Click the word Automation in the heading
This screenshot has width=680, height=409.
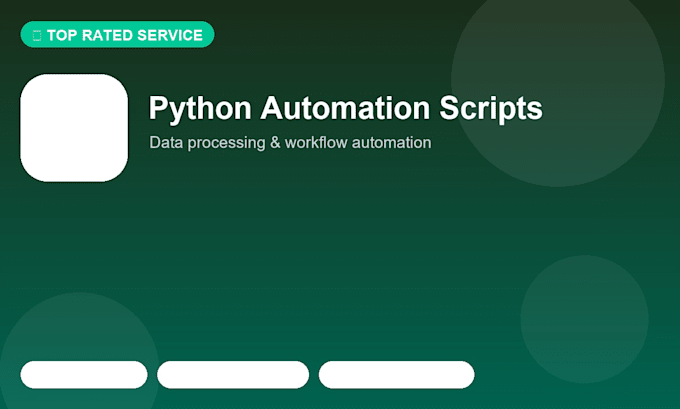345,108
